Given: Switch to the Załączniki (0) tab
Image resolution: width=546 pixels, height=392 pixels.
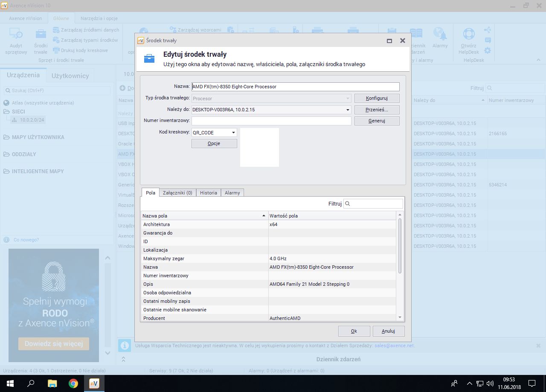Looking at the screenshot, I should pyautogui.click(x=177, y=193).
